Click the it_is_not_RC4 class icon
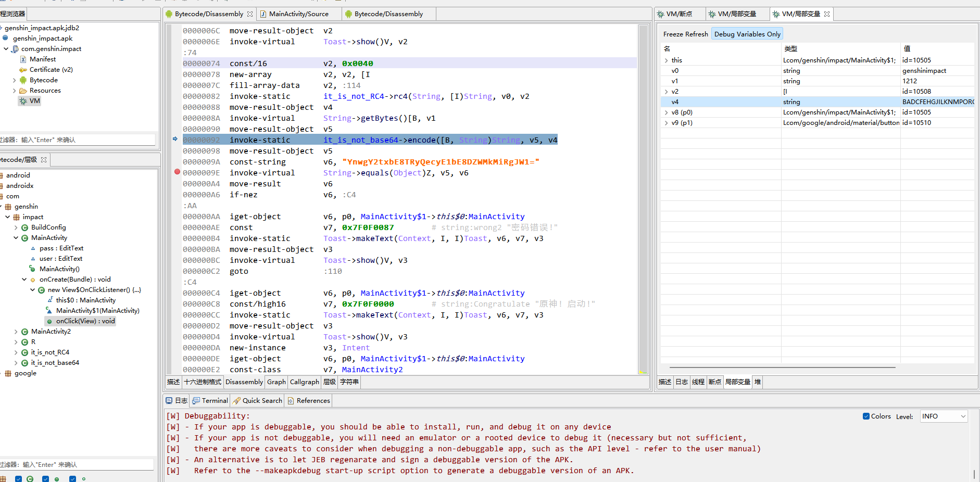Image resolution: width=980 pixels, height=482 pixels. coord(24,352)
